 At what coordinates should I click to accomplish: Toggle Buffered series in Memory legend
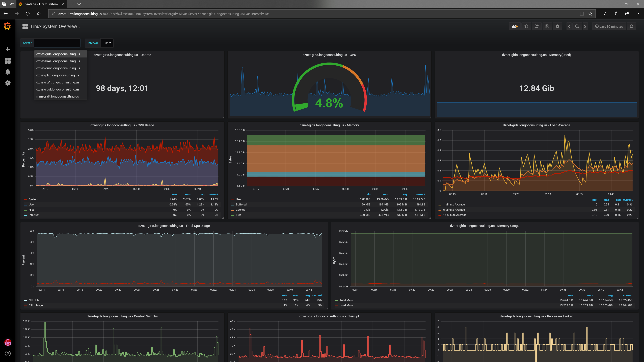(x=241, y=205)
